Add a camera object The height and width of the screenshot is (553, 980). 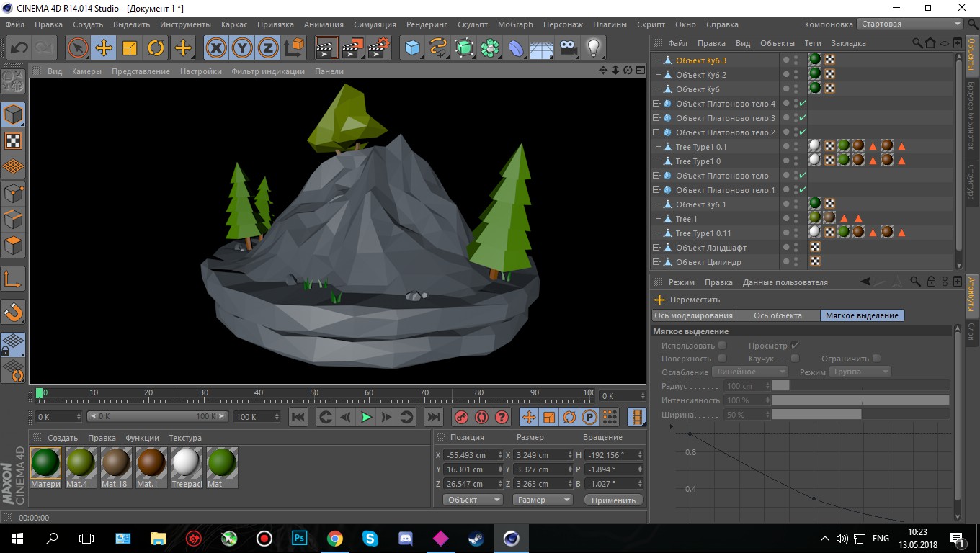568,48
